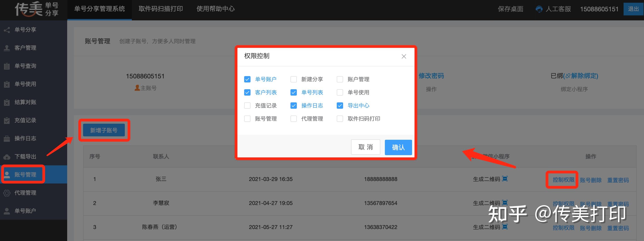This screenshot has height=241, width=644.
Task: Select 单号查询 in the sidebar menu
Action: (34, 66)
